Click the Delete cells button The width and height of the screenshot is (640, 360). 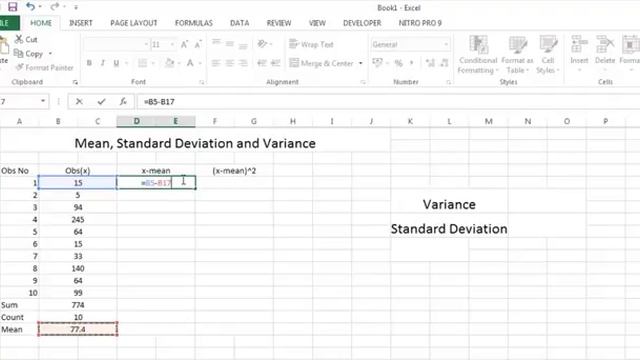(604, 53)
